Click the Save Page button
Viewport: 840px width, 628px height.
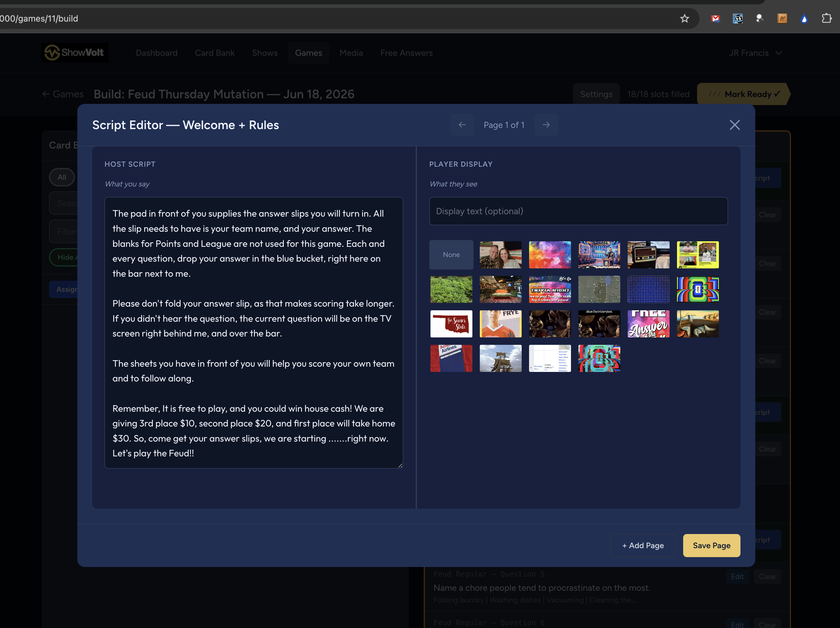(x=711, y=546)
